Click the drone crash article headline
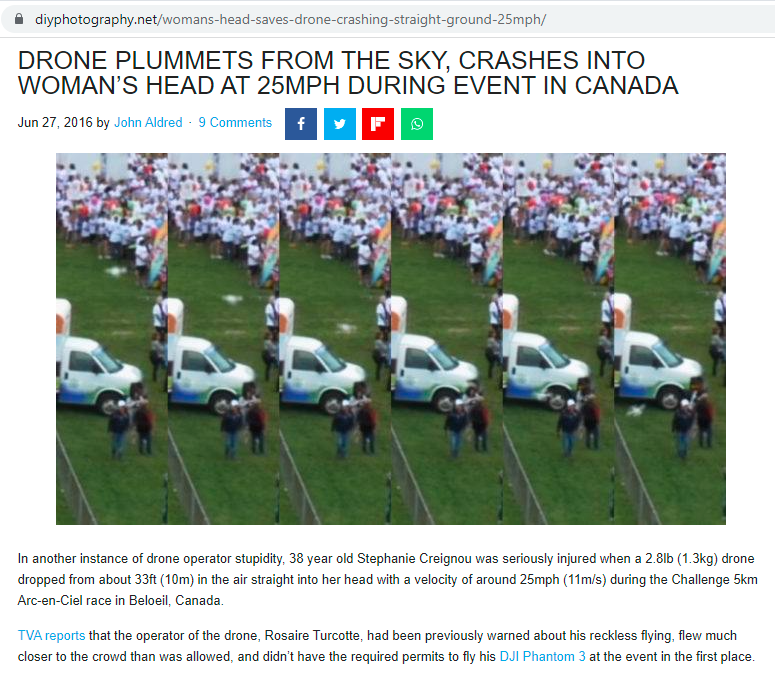The image size is (775, 673). (348, 73)
